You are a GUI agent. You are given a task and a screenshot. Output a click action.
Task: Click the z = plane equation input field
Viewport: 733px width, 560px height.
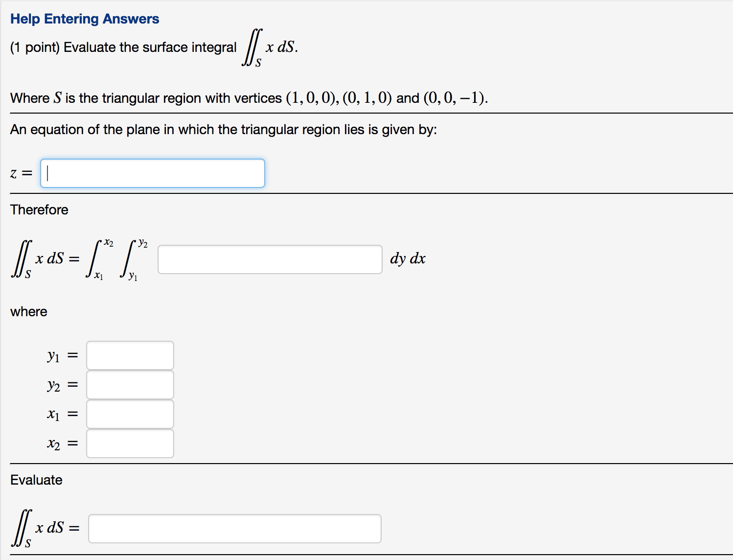[x=153, y=173]
